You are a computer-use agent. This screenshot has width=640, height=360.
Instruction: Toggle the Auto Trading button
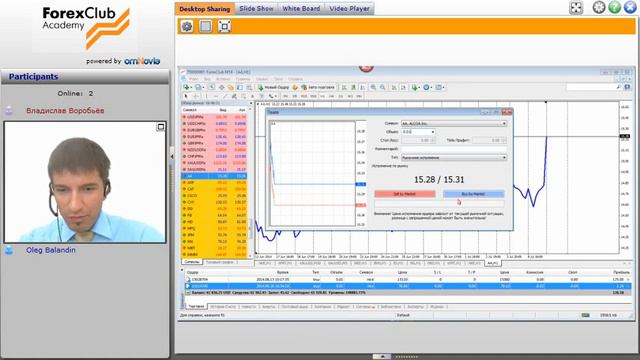coord(318,87)
